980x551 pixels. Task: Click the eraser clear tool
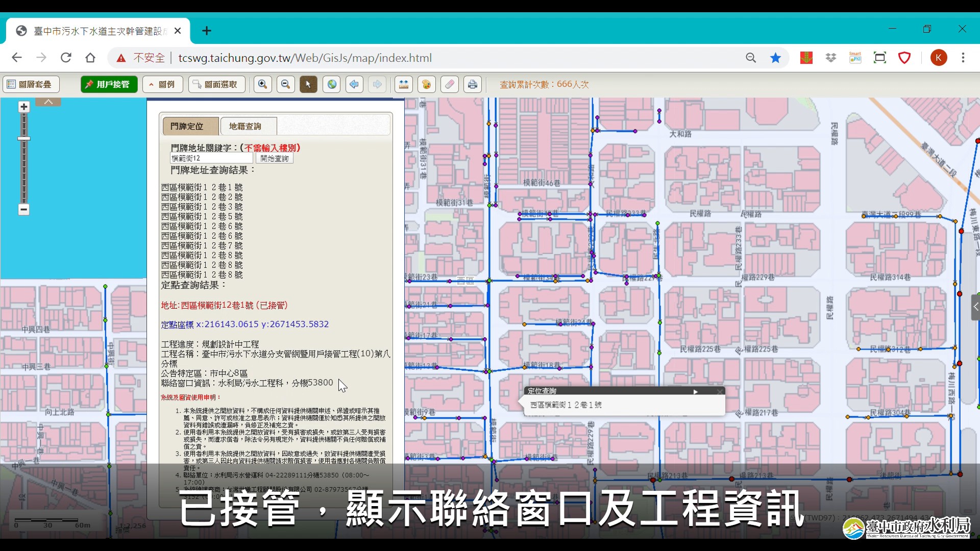tap(450, 84)
